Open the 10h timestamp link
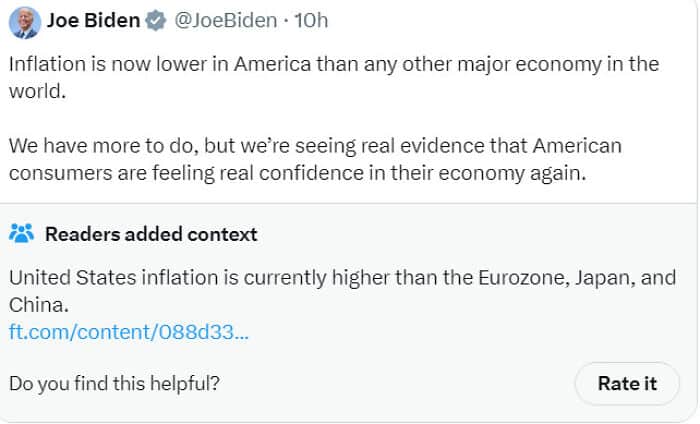 (x=311, y=21)
